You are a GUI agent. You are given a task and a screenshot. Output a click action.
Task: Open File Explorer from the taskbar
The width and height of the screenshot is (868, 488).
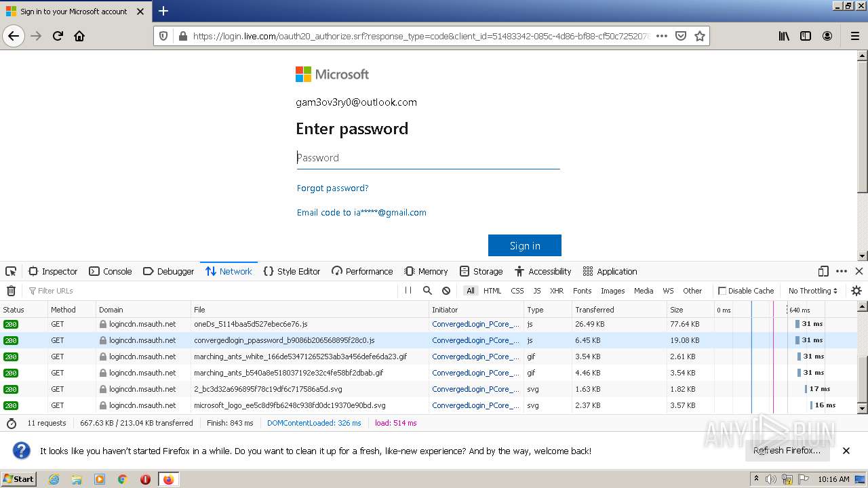coord(77,479)
